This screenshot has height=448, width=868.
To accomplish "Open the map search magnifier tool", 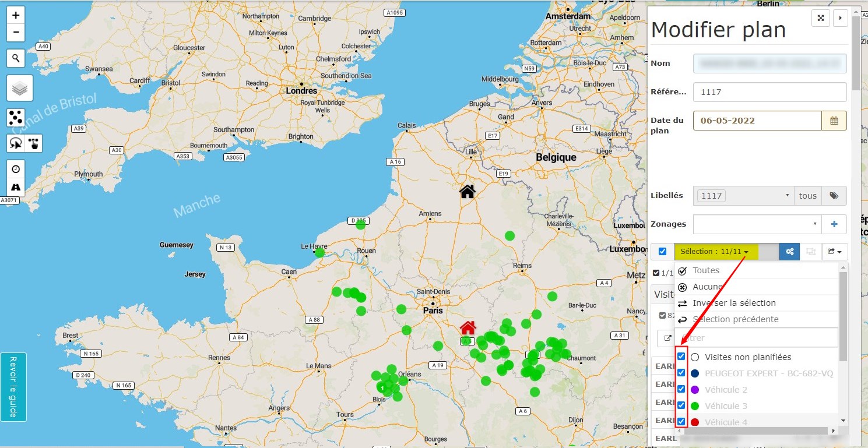I will 16,58.
